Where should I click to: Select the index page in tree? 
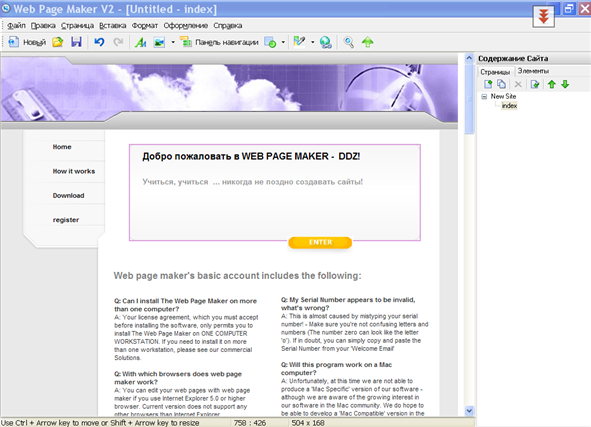pos(509,106)
